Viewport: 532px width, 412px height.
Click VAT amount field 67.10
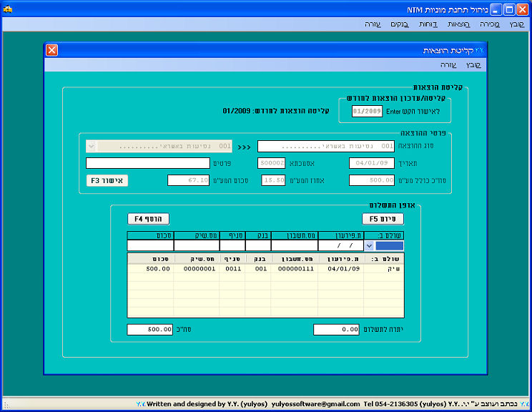(188, 180)
